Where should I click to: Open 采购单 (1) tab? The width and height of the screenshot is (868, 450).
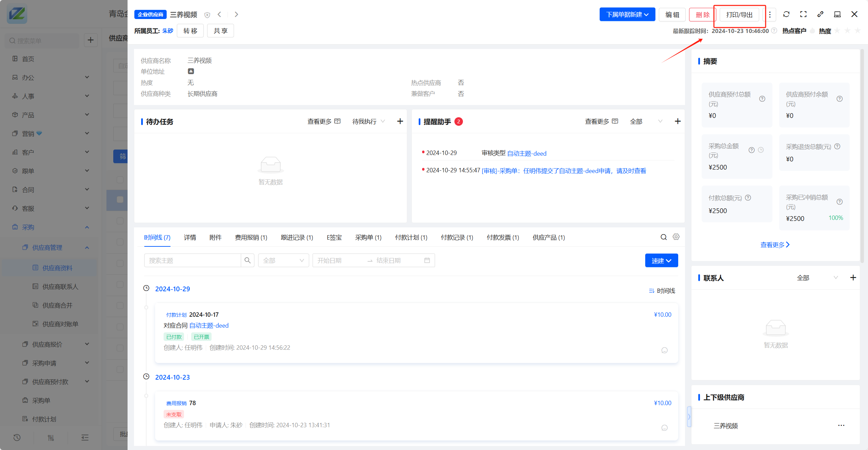(368, 237)
